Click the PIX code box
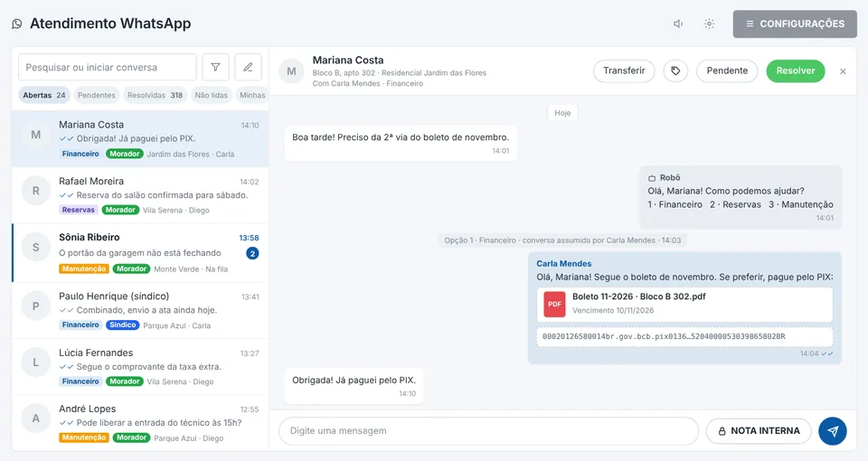 684,336
